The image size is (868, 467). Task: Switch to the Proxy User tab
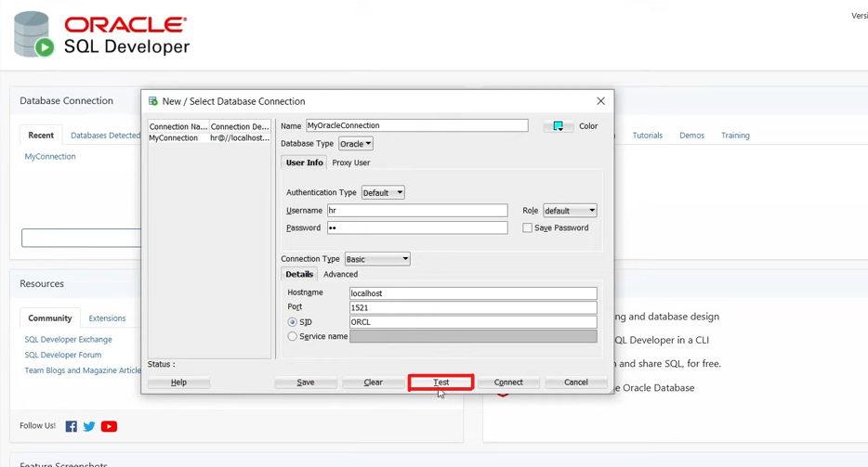[350, 162]
